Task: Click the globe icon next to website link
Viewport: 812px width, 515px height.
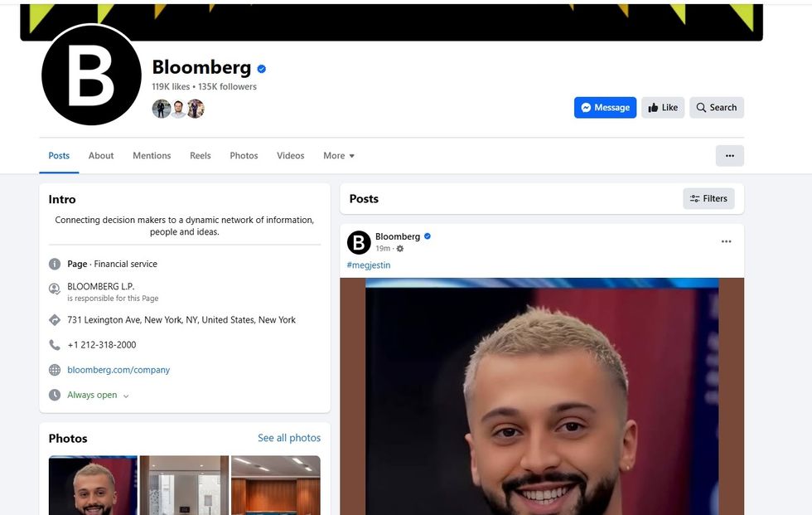Action: (55, 370)
